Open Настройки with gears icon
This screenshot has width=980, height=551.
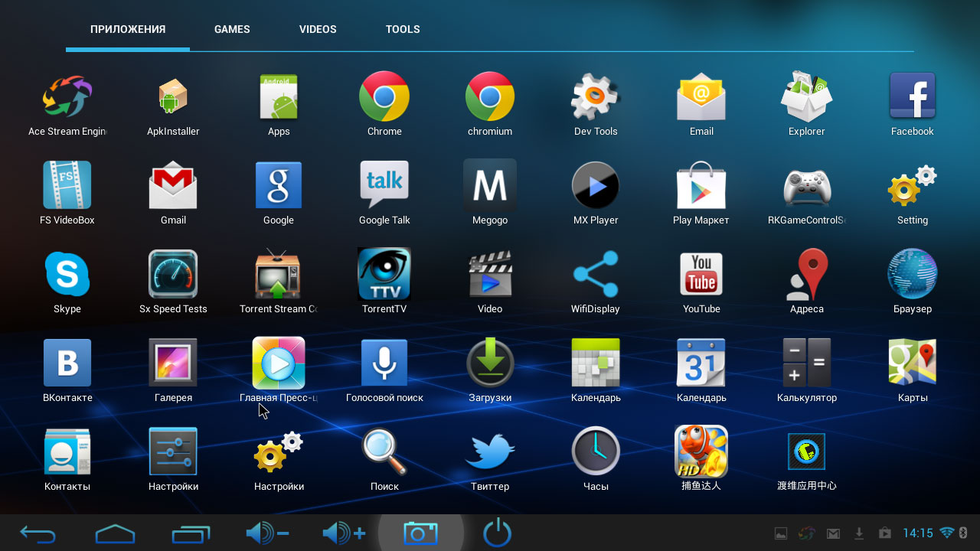pos(279,452)
